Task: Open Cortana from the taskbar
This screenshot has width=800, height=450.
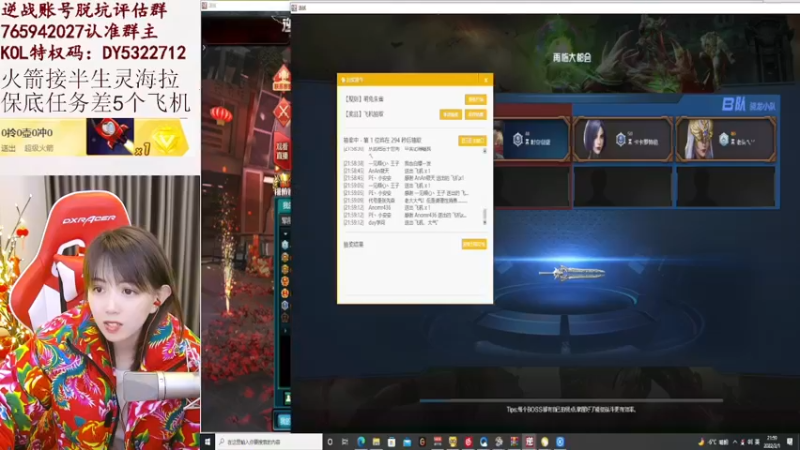Action: click(x=330, y=442)
